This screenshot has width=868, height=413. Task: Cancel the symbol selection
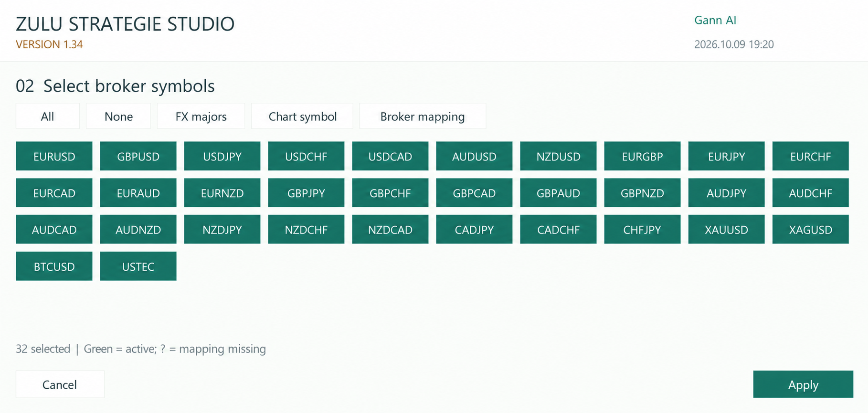click(x=60, y=384)
